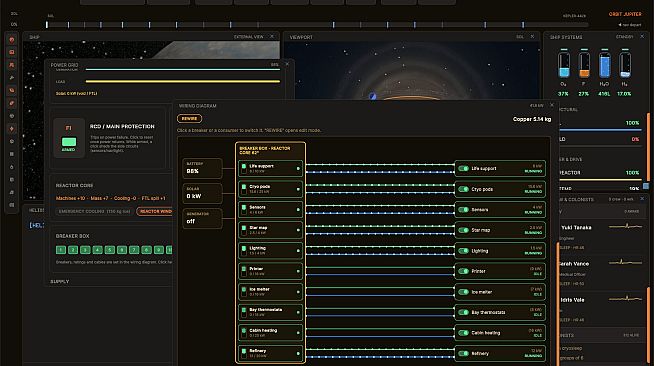Click the teal generation bar in Power Grid
Screen dimensions: 654x366
[183, 70]
